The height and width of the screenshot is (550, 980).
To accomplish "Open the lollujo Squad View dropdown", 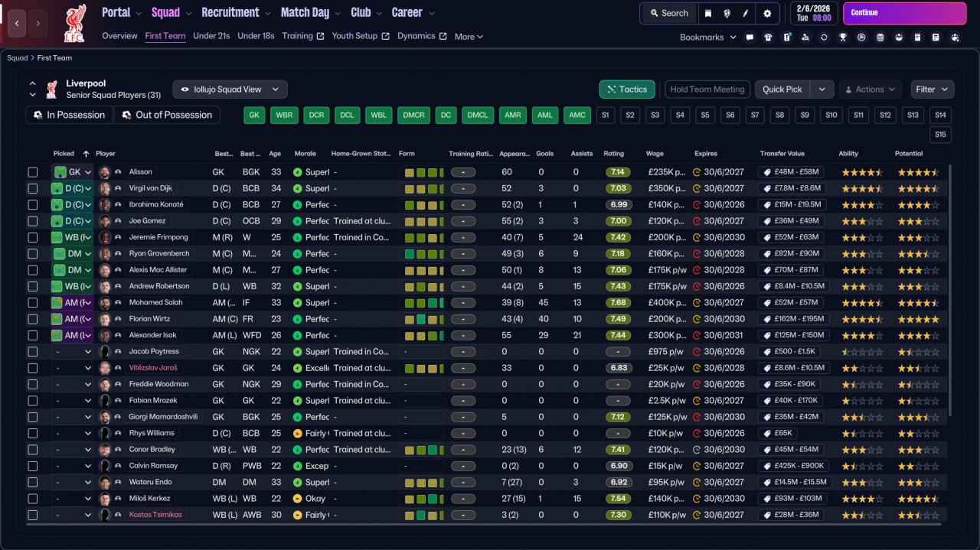I will [x=230, y=89].
